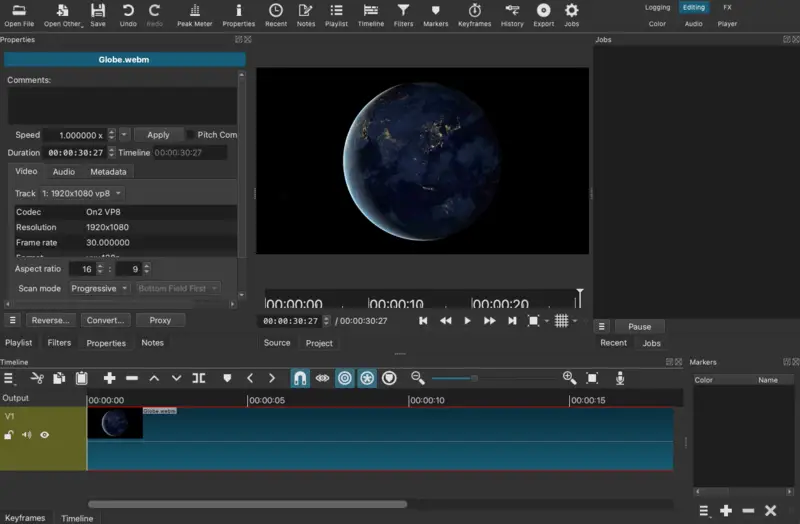Open the Filters panel tab
The image size is (800, 524).
[59, 343]
